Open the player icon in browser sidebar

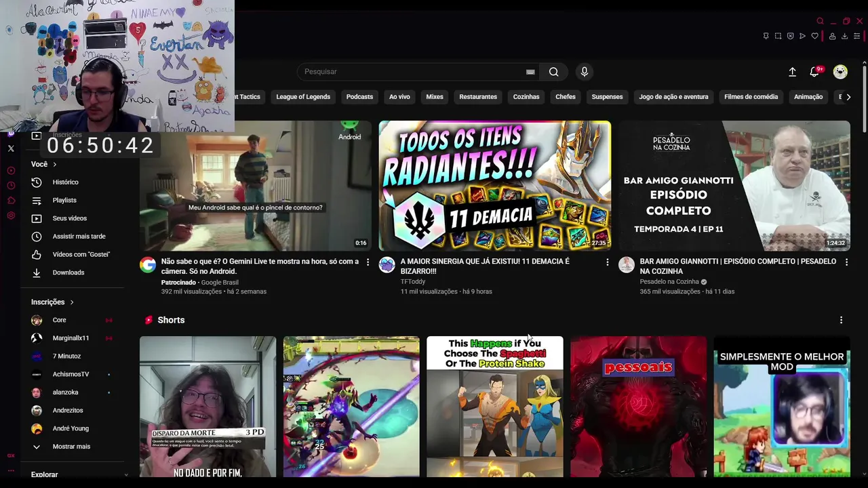(11, 171)
